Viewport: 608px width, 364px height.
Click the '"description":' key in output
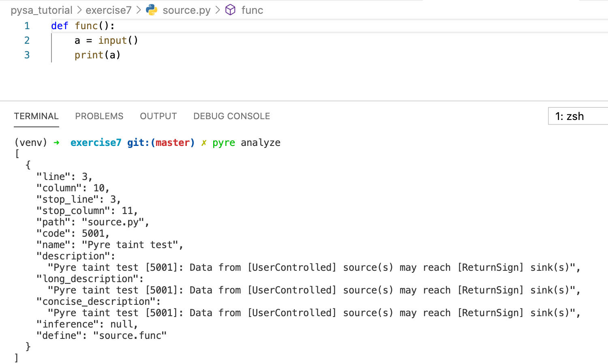click(76, 256)
